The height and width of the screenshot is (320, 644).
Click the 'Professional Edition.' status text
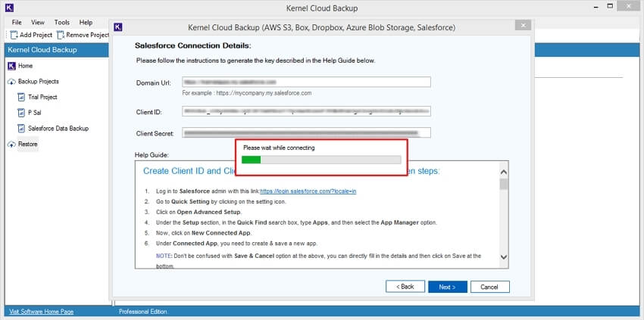(x=143, y=312)
